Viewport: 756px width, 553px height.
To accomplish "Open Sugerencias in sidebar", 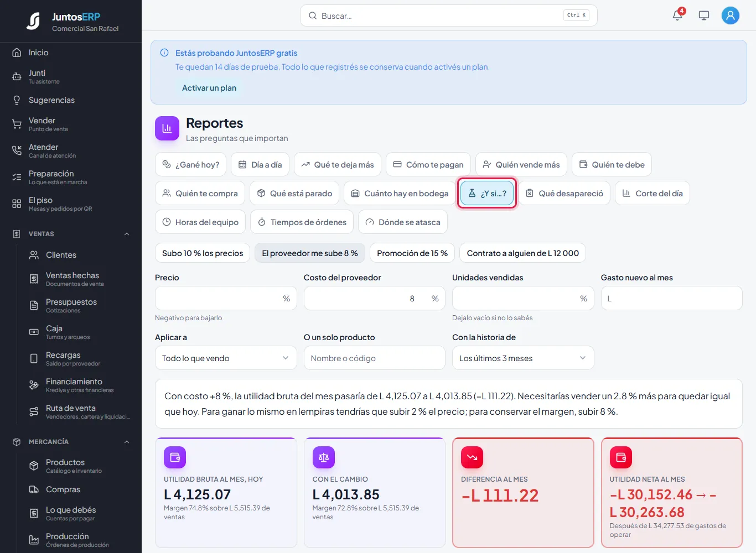I will (x=71, y=100).
